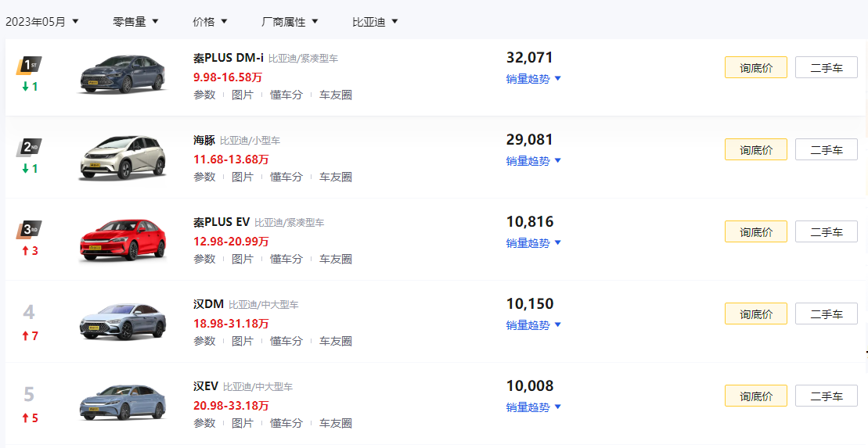Expand 销量趋势 for 海豚
This screenshot has height=448, width=868.
click(x=534, y=160)
